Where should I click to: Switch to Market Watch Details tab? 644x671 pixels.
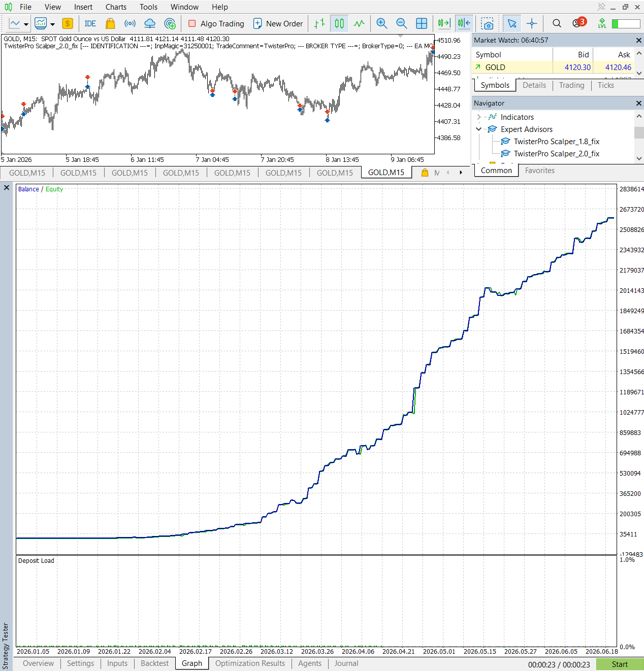coord(534,85)
